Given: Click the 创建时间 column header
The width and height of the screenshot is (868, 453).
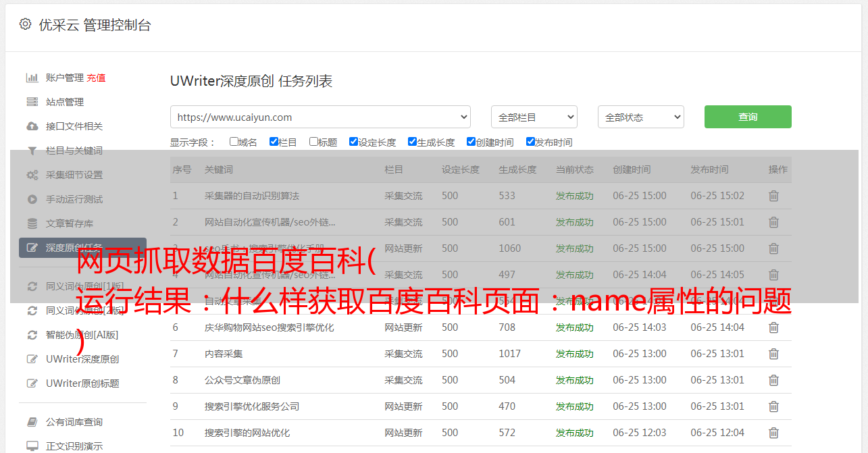Looking at the screenshot, I should [632, 169].
